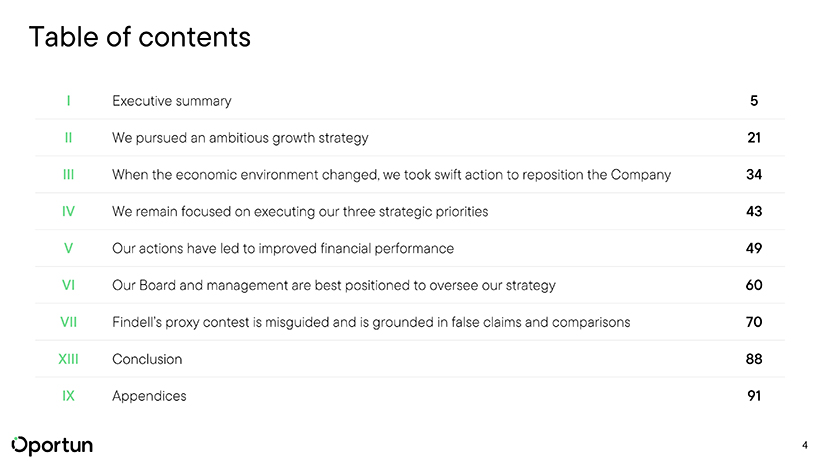The width and height of the screenshot is (820, 461).
Task: Open the Executive summary section
Action: [172, 101]
